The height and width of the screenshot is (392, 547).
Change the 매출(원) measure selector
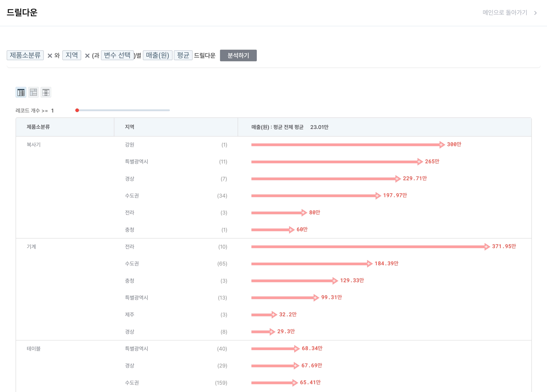(158, 55)
